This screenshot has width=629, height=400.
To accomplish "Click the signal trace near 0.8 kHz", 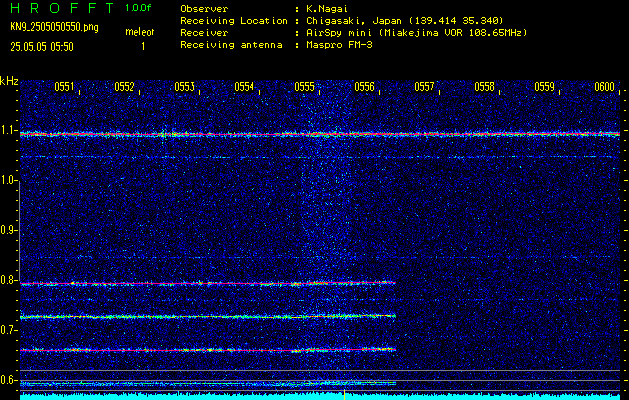I will point(208,283).
